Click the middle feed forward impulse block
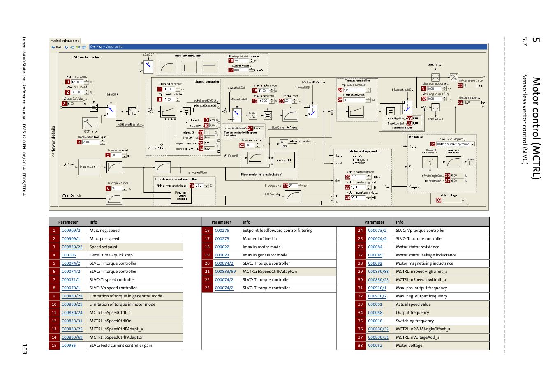 [188, 67]
